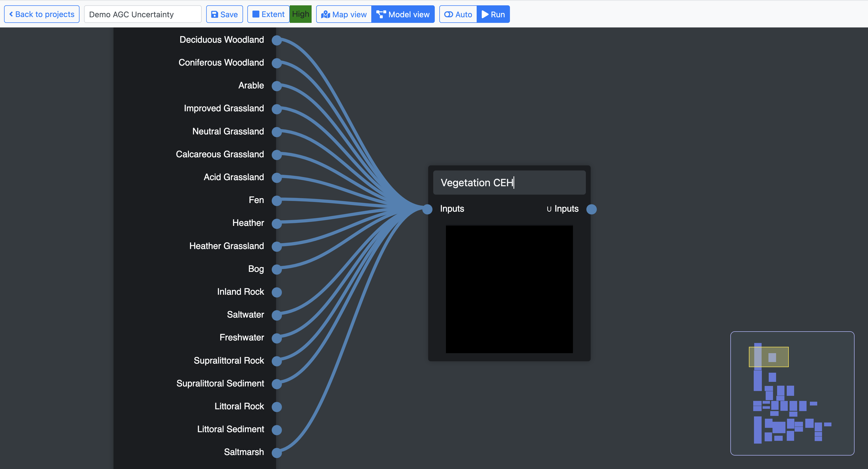This screenshot has height=469, width=868.
Task: Edit the Demo AGC Uncertainty project name
Action: pyautogui.click(x=142, y=14)
